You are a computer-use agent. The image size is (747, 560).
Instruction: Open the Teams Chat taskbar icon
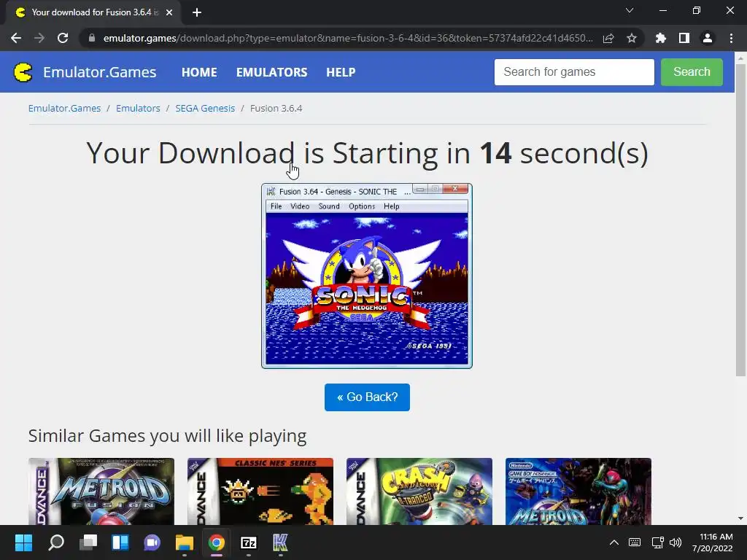pos(152,542)
